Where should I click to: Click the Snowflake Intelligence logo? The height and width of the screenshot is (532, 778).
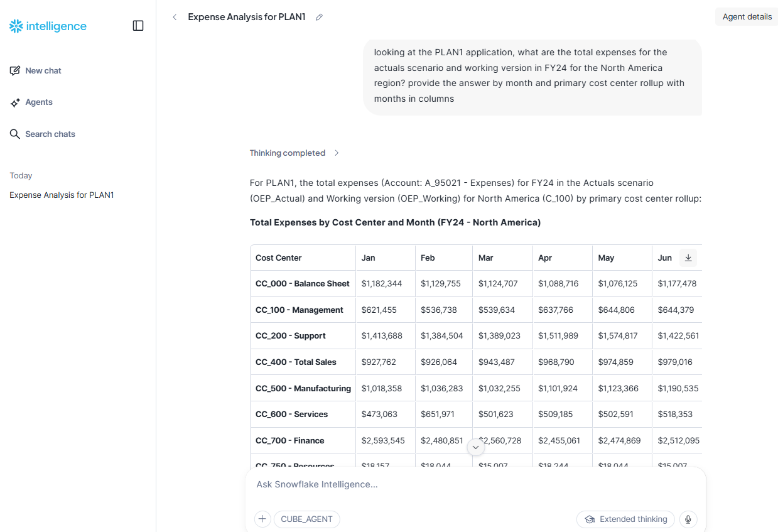(x=48, y=26)
